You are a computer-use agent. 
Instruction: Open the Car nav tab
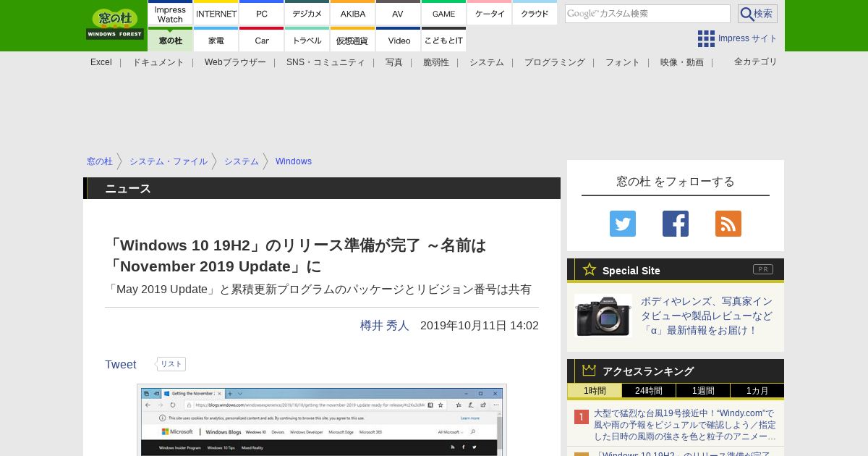(x=262, y=39)
